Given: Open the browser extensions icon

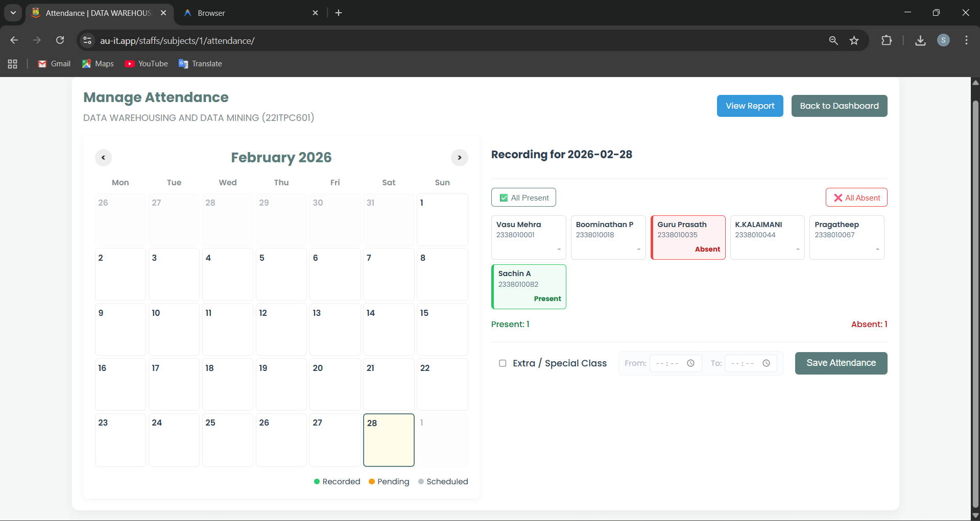Looking at the screenshot, I should click(887, 40).
